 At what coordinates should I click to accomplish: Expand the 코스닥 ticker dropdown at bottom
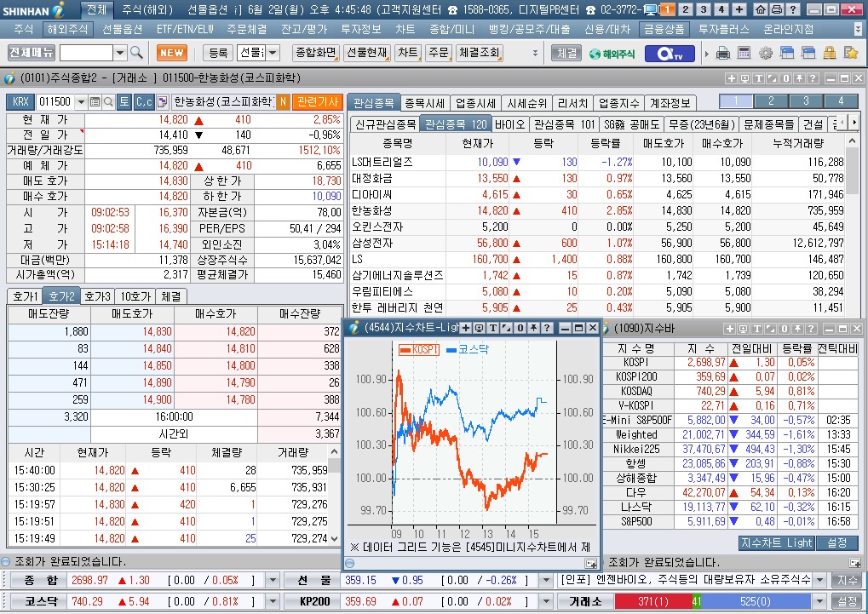pos(273,601)
